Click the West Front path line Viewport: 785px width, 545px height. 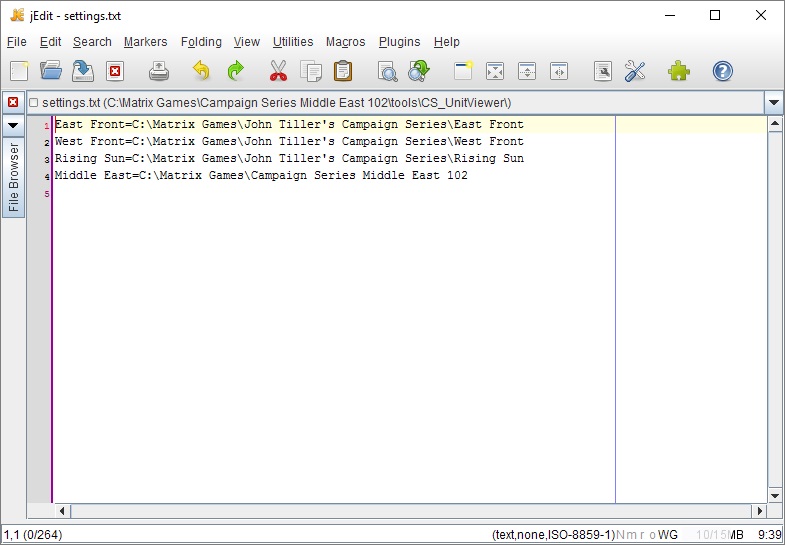pyautogui.click(x=289, y=141)
